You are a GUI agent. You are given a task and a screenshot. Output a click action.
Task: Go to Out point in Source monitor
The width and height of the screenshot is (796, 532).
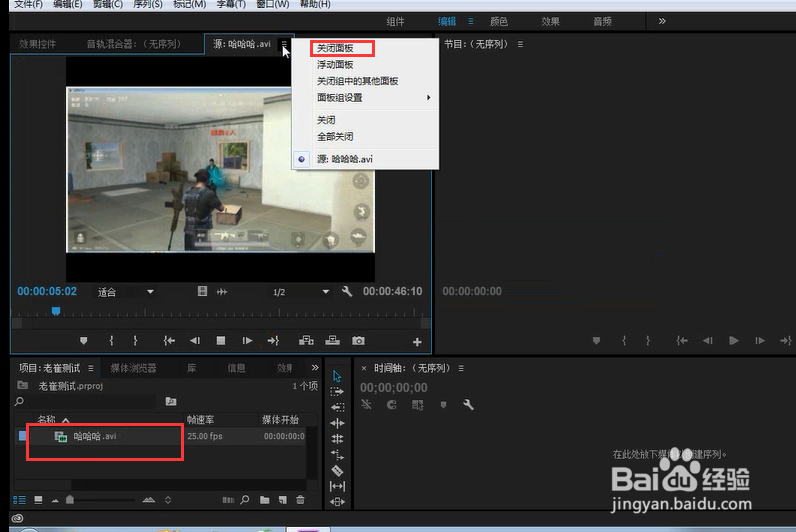coord(274,341)
